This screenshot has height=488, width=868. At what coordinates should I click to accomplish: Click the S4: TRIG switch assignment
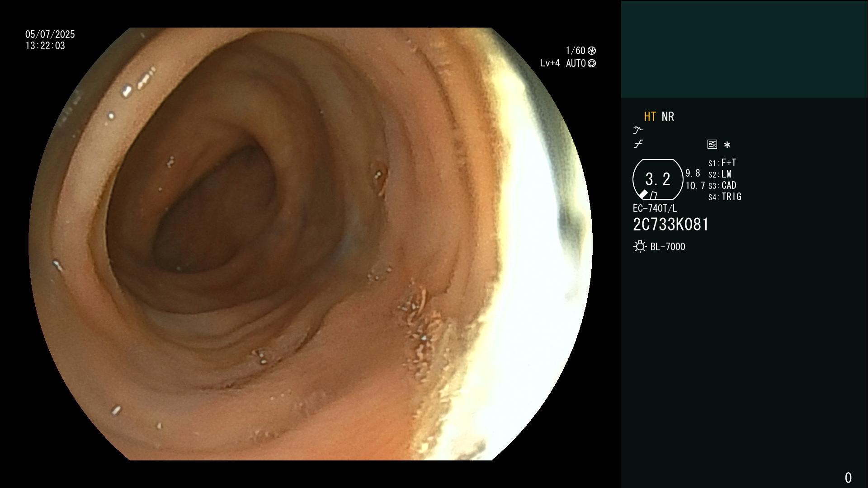point(725,197)
